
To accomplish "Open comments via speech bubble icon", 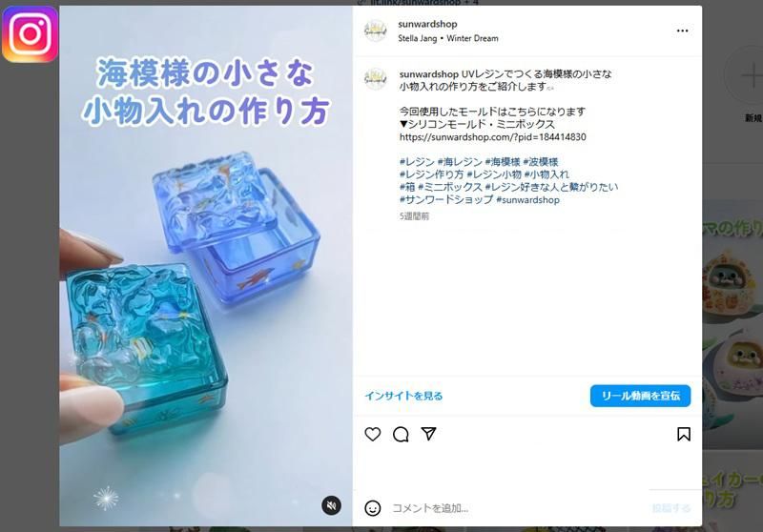I will click(401, 434).
